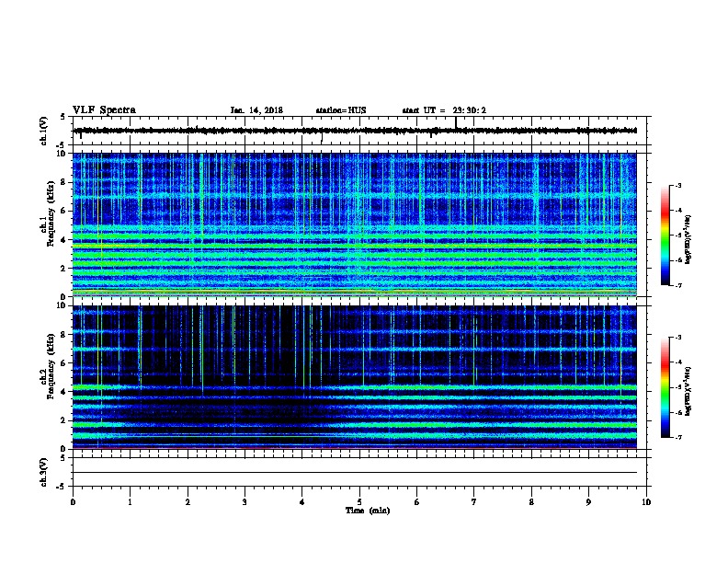Click the "-3" tick on ch.1 colorbar
The height and width of the screenshot is (563, 728).
click(x=678, y=186)
